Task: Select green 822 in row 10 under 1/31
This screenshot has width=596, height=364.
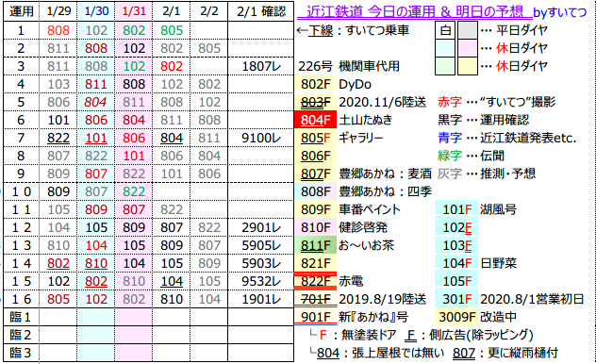Action: tap(134, 191)
